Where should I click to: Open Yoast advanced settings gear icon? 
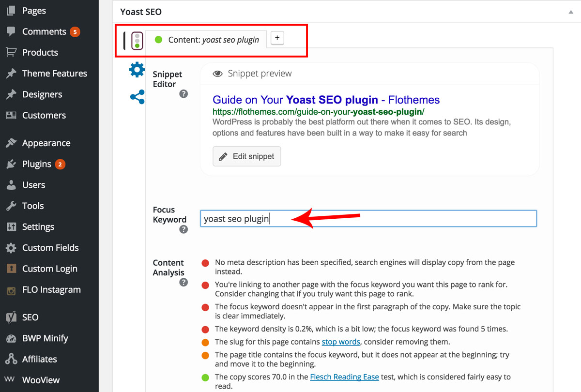137,70
